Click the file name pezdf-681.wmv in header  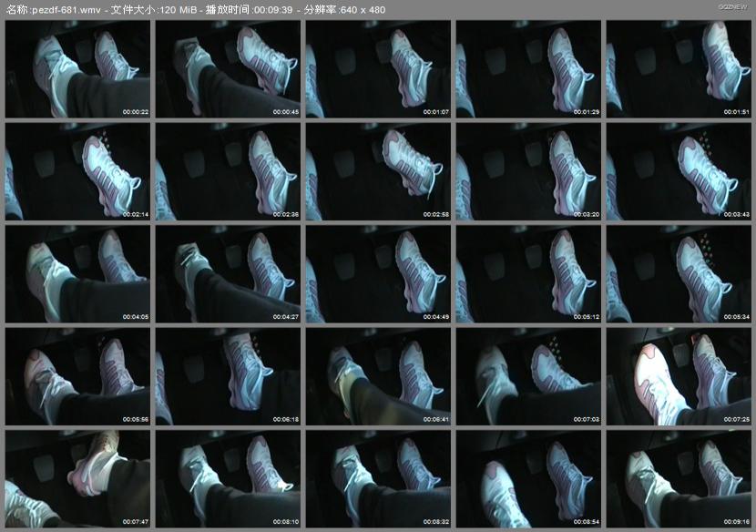60,9
